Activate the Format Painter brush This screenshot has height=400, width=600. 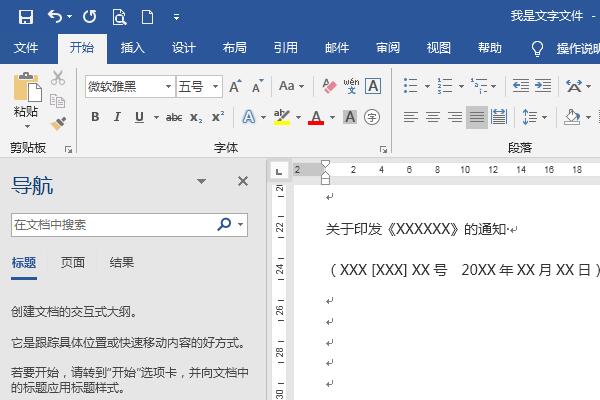click(58, 123)
